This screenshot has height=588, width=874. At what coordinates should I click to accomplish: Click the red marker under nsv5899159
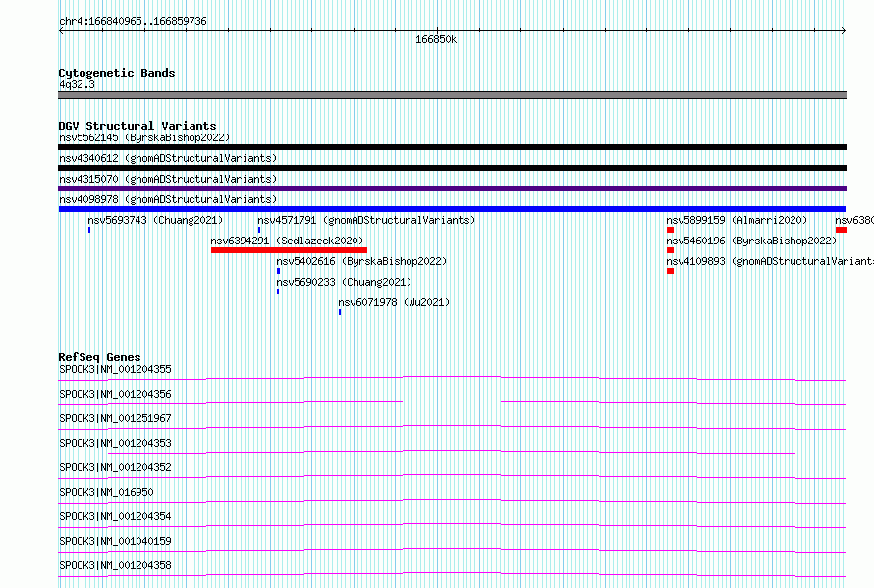point(670,230)
